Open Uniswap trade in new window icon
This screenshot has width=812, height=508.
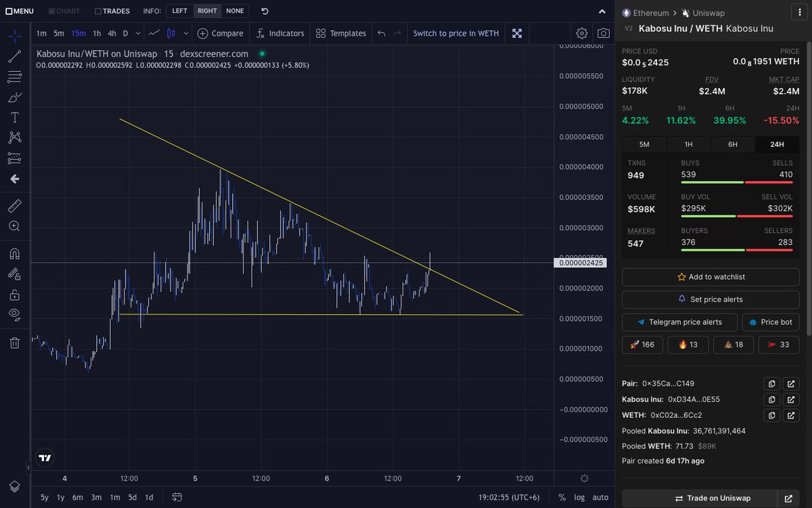click(x=788, y=498)
